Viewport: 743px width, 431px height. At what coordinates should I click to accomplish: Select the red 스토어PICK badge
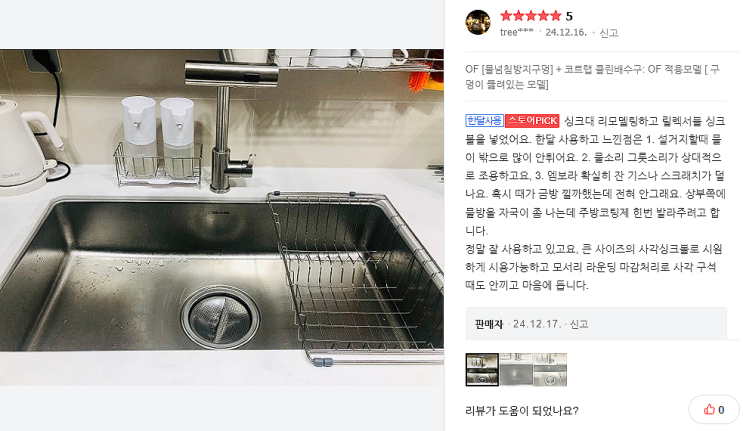point(533,120)
